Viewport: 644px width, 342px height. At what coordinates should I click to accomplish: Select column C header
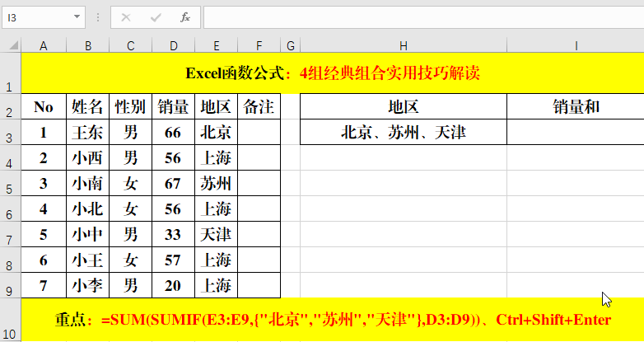[131, 45]
